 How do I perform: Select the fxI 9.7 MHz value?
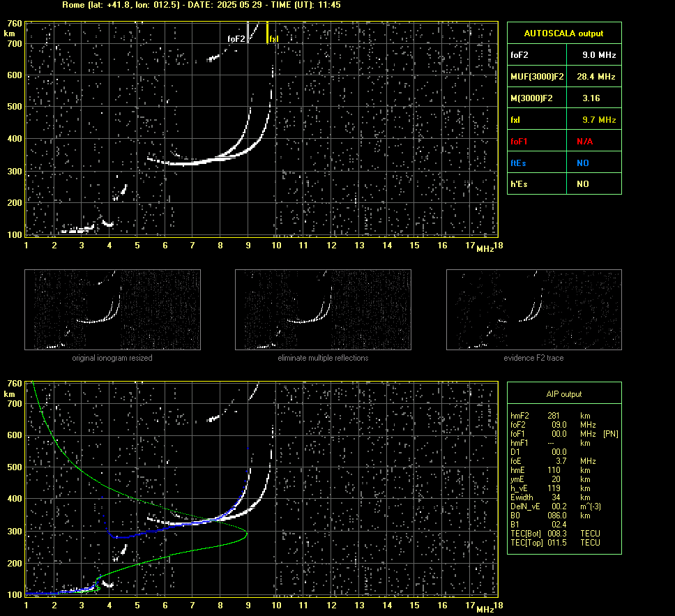[599, 120]
